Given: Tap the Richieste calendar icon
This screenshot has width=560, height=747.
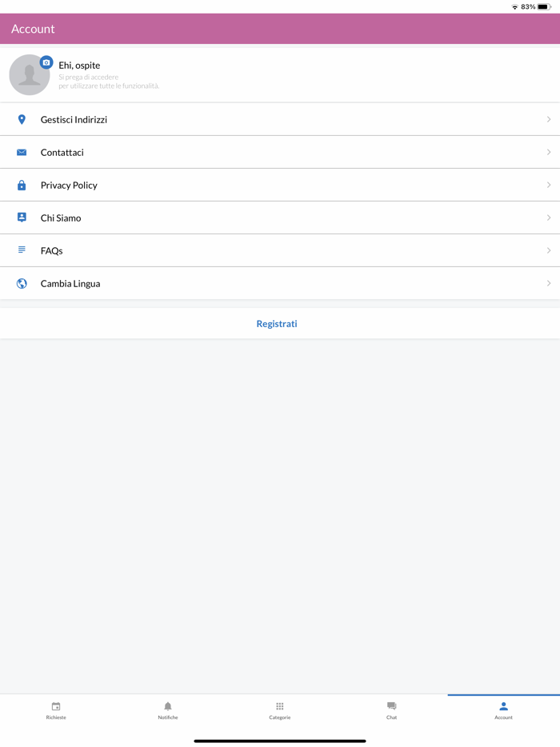Looking at the screenshot, I should [56, 706].
